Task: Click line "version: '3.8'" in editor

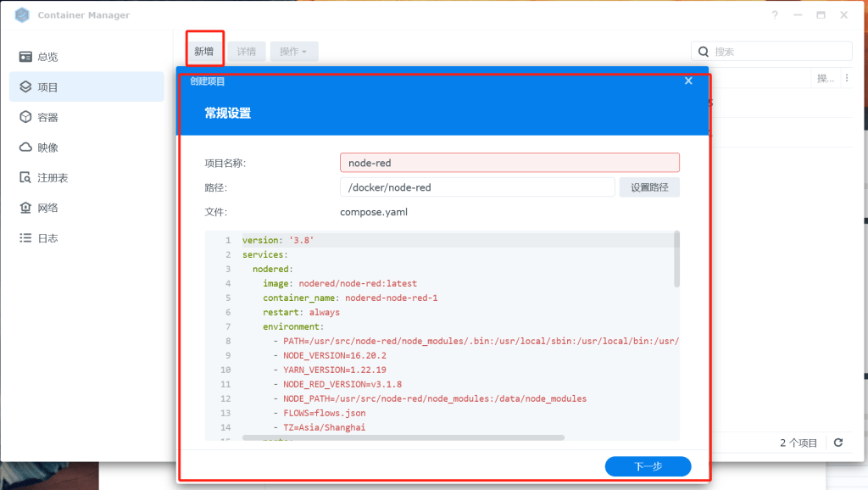Action: point(278,240)
